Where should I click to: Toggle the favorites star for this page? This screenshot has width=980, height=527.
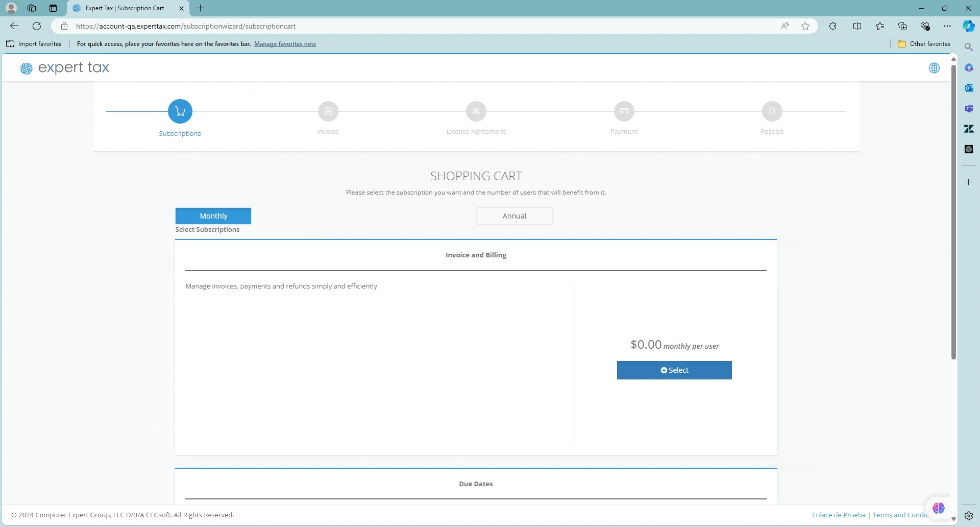[805, 26]
